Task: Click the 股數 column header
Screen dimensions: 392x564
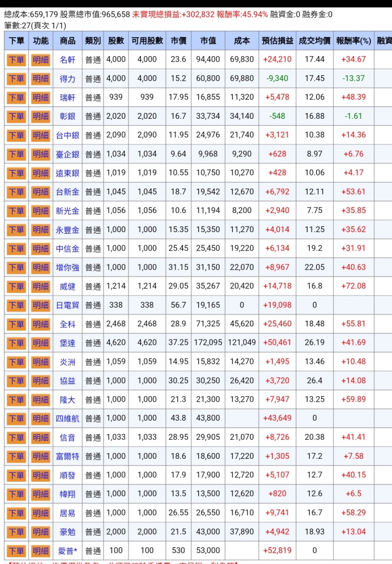Action: (116, 41)
